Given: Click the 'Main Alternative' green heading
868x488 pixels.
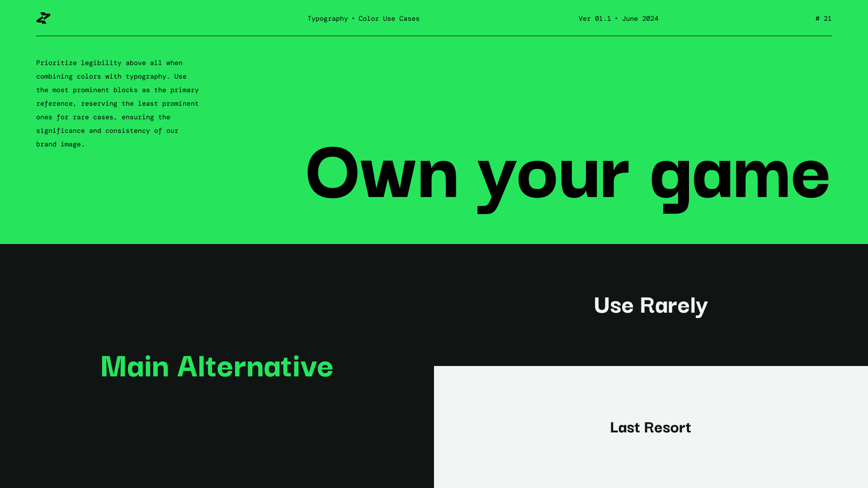Looking at the screenshot, I should [x=217, y=366].
